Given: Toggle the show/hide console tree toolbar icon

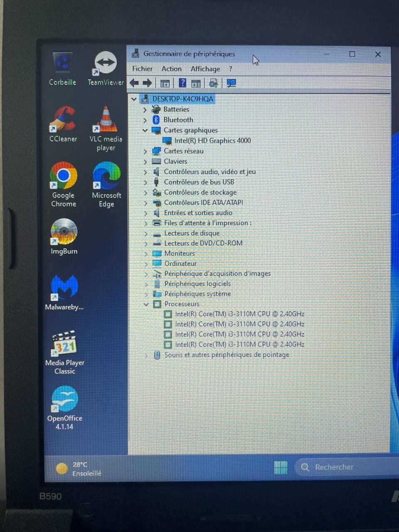Looking at the screenshot, I should coord(165,83).
